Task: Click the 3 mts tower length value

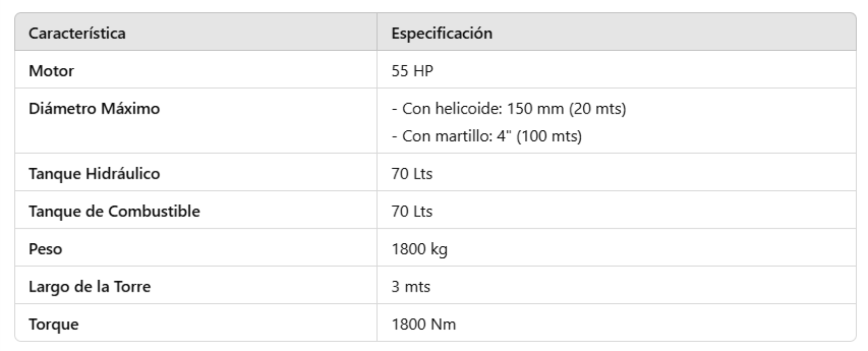Action: (410, 287)
